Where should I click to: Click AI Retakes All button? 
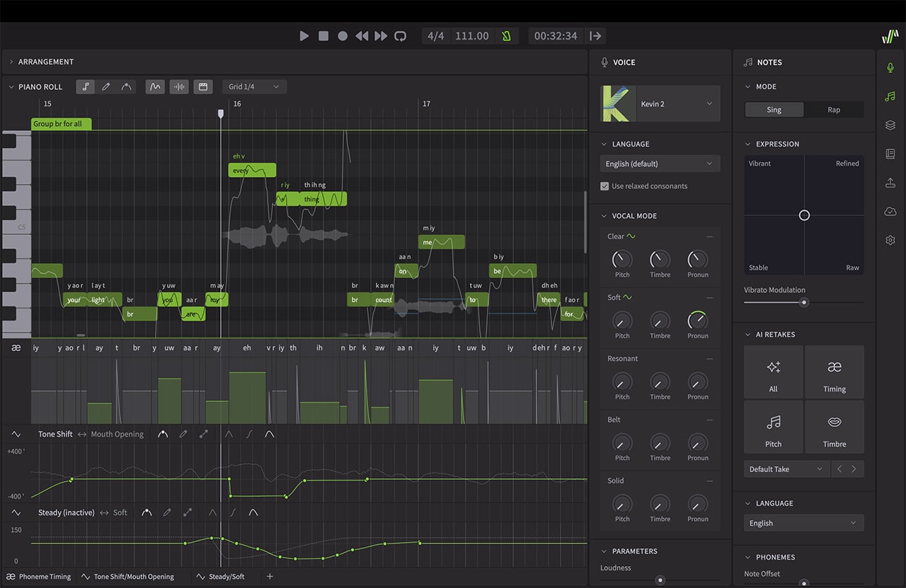[774, 373]
